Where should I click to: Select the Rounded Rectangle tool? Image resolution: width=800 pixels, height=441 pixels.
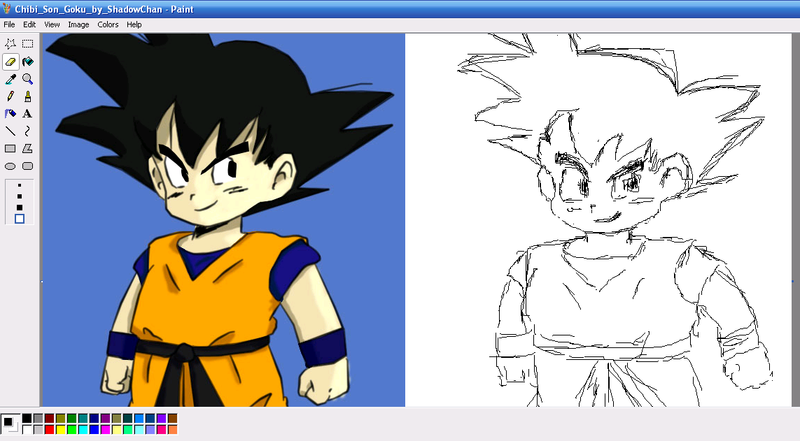click(x=28, y=166)
